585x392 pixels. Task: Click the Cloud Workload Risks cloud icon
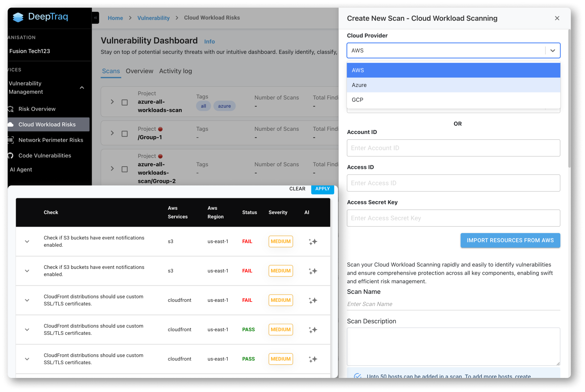[11, 124]
